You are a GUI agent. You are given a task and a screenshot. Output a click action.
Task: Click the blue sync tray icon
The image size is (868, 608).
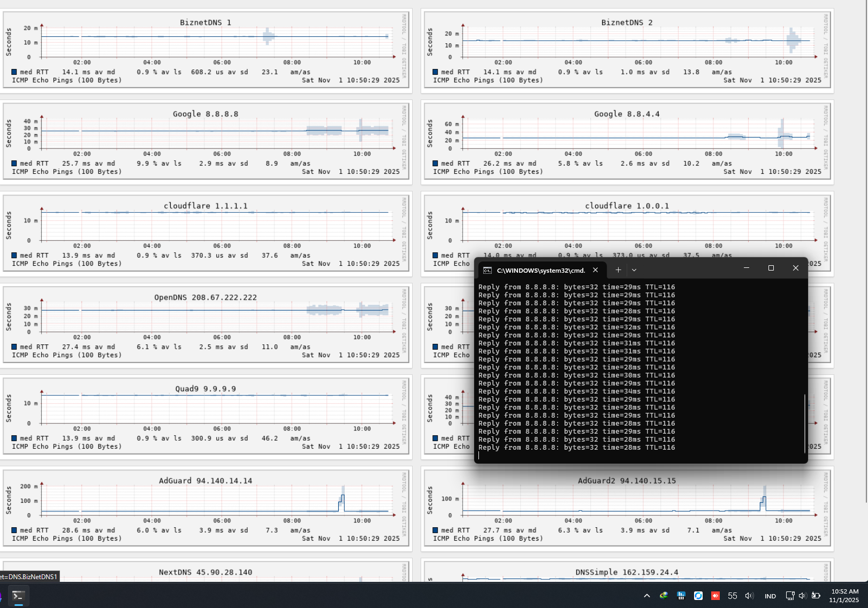pos(698,596)
